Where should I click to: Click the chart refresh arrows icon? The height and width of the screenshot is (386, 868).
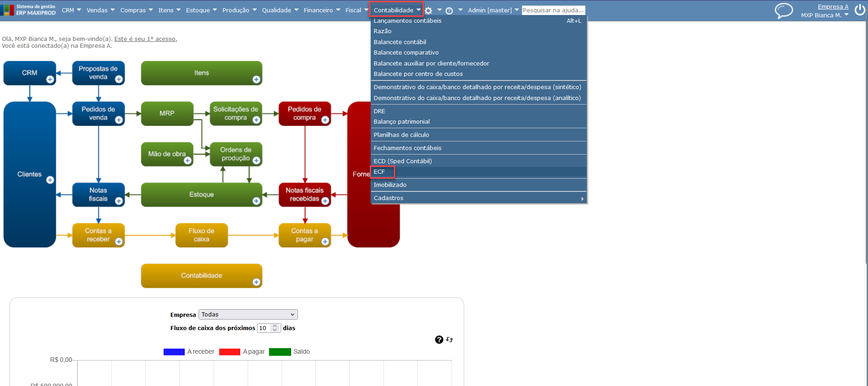(x=450, y=340)
